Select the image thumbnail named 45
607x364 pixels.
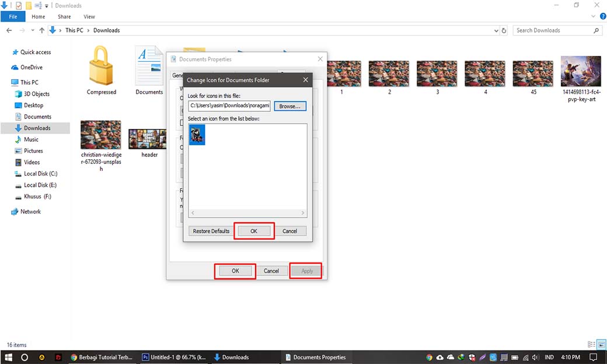[x=533, y=73]
